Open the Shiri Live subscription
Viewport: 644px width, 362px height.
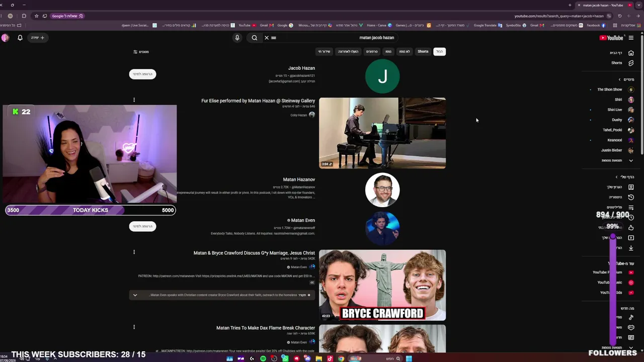tap(620, 110)
